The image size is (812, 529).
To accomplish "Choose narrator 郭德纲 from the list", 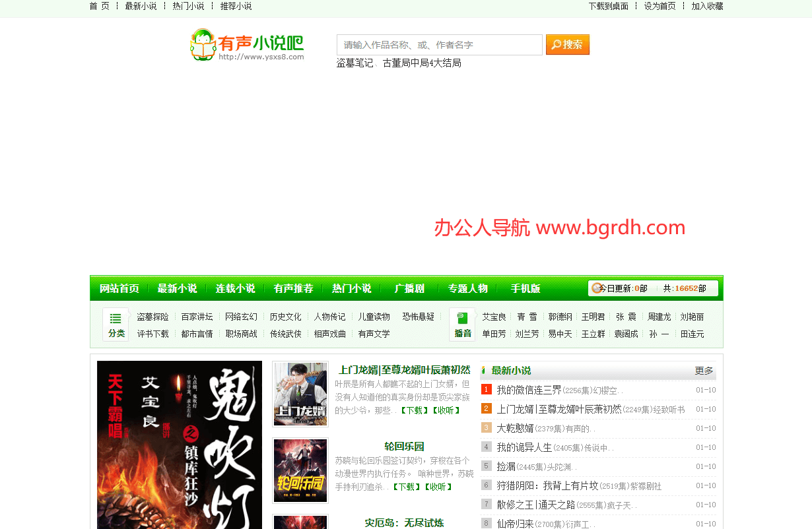I will point(560,317).
